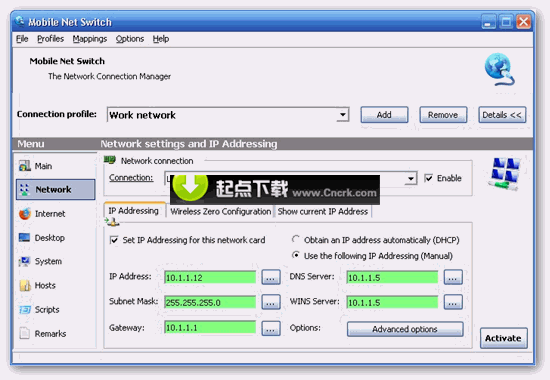
Task: Open the File menu
Action: (22, 39)
